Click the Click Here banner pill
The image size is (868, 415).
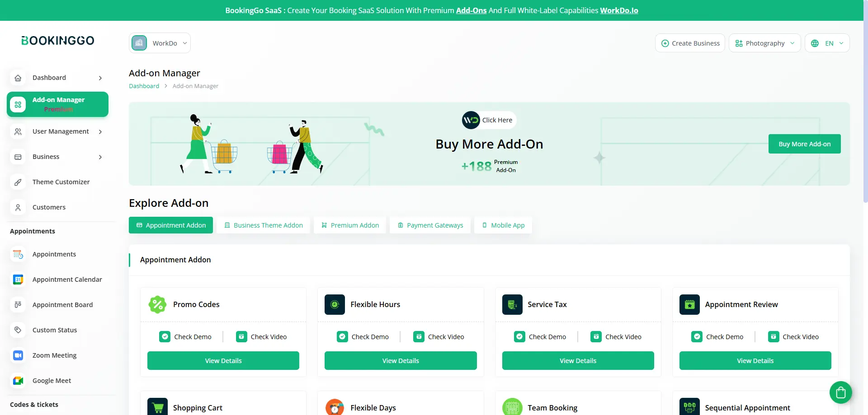[x=489, y=120]
